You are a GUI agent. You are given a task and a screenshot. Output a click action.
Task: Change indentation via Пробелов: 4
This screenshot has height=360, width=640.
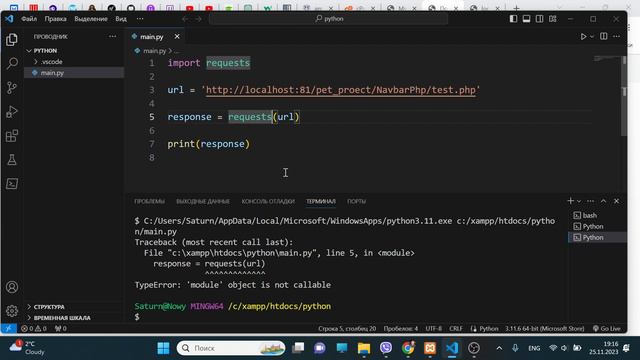(400, 328)
